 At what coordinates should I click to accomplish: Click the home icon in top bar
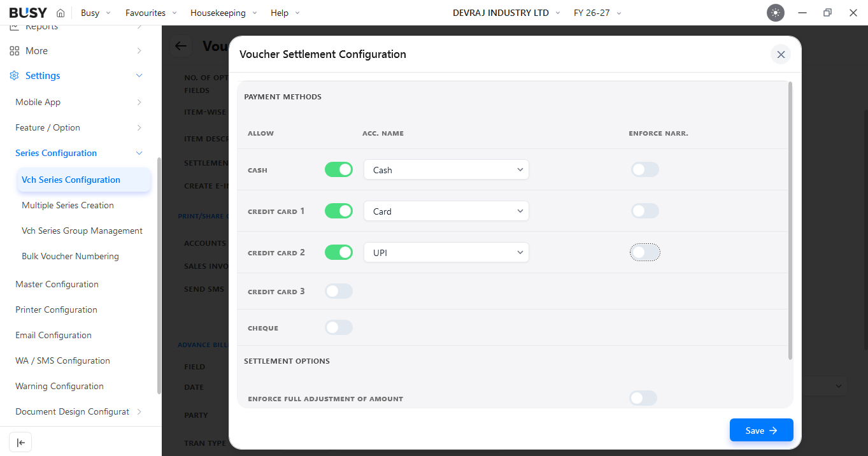(60, 13)
